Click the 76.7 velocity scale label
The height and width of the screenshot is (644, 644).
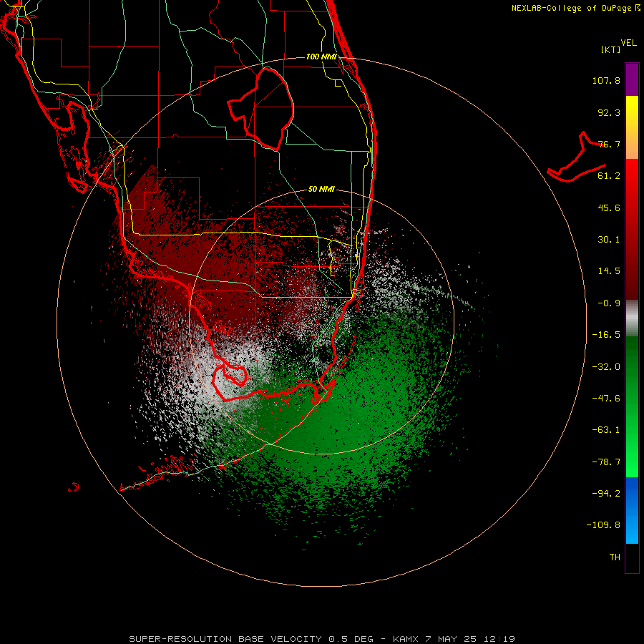coord(609,144)
